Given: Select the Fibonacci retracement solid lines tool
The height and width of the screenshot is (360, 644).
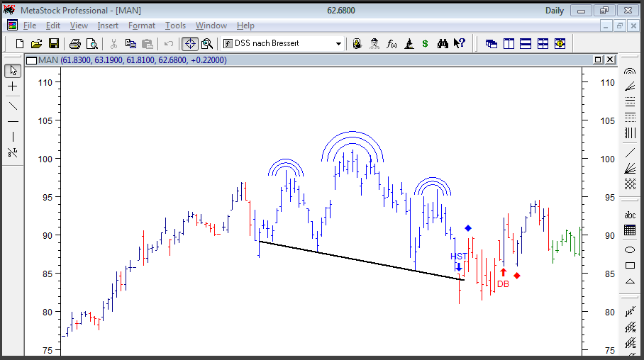Looking at the screenshot, I should (x=630, y=102).
